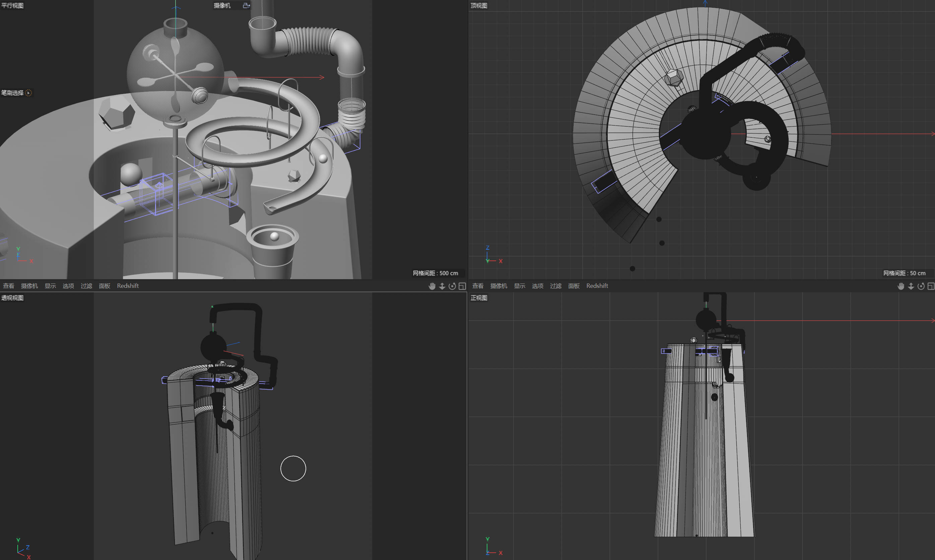The image size is (935, 560).
Task: Click the Redshift menu icon area in the right toolbar
Action: [597, 286]
